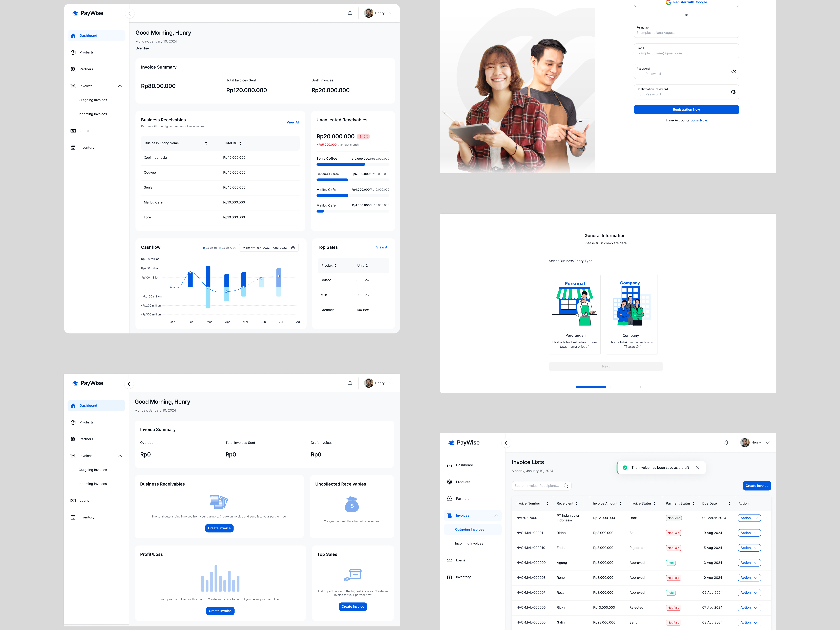Viewport: 840px width, 630px height.
Task: Open the calendar icon in the Cashflow date range
Action: pos(293,248)
